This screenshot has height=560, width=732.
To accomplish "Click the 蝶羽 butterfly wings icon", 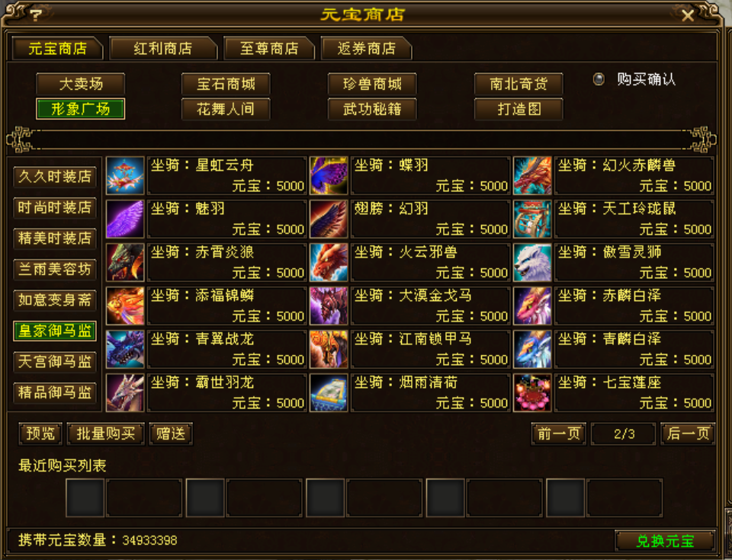I will [x=329, y=175].
